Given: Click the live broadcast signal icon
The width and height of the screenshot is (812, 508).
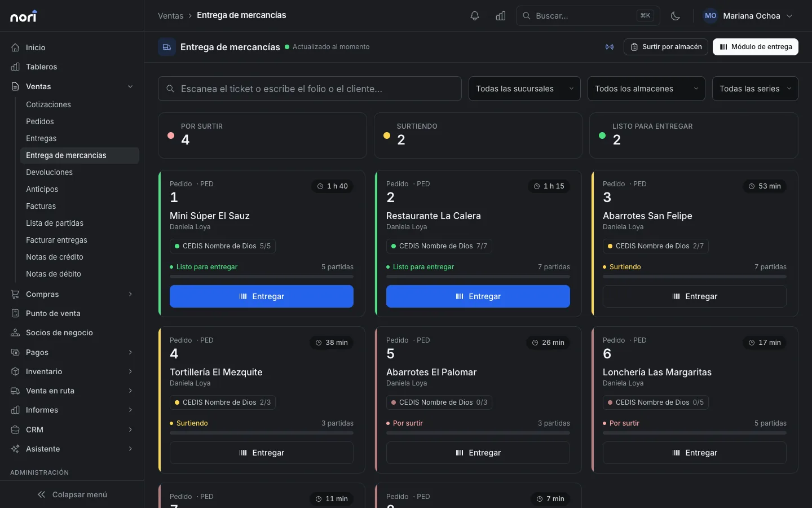Looking at the screenshot, I should click(610, 47).
